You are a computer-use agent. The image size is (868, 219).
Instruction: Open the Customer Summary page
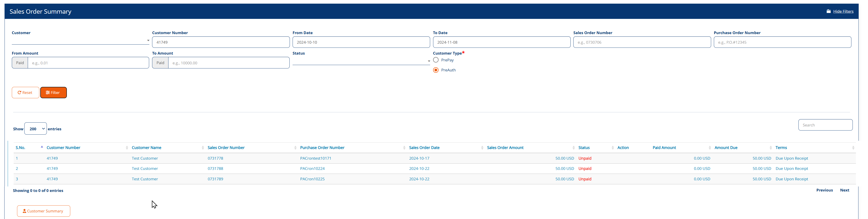click(43, 211)
